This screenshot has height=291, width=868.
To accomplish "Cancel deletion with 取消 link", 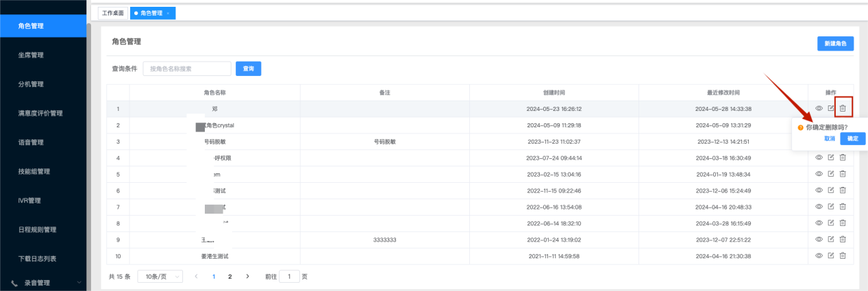I will coord(830,138).
